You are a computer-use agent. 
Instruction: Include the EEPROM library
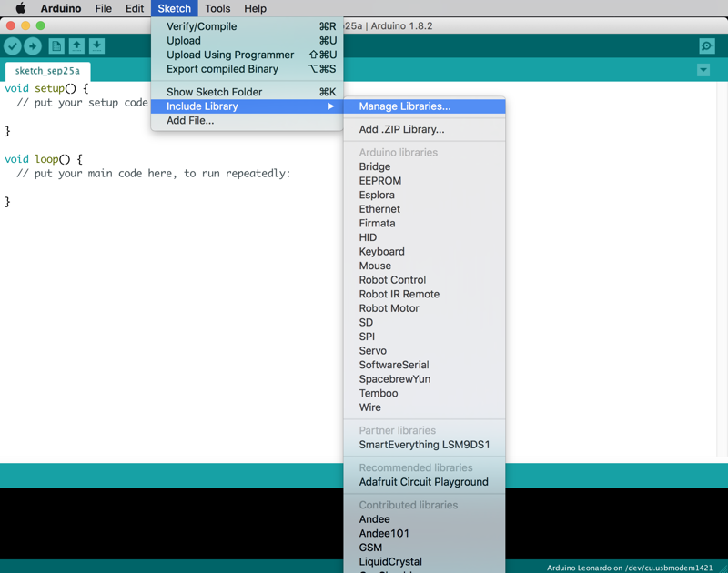point(424,181)
